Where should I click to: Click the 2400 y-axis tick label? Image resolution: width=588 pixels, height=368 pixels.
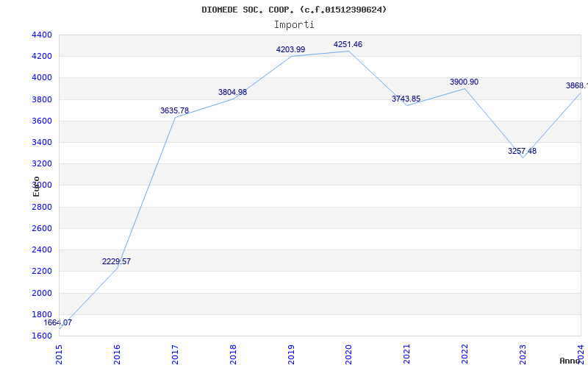pyautogui.click(x=42, y=250)
